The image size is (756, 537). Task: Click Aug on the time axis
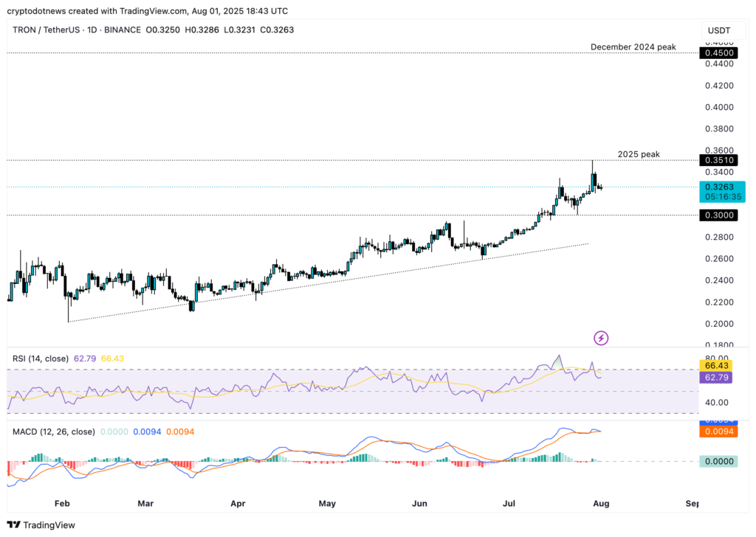pyautogui.click(x=601, y=503)
